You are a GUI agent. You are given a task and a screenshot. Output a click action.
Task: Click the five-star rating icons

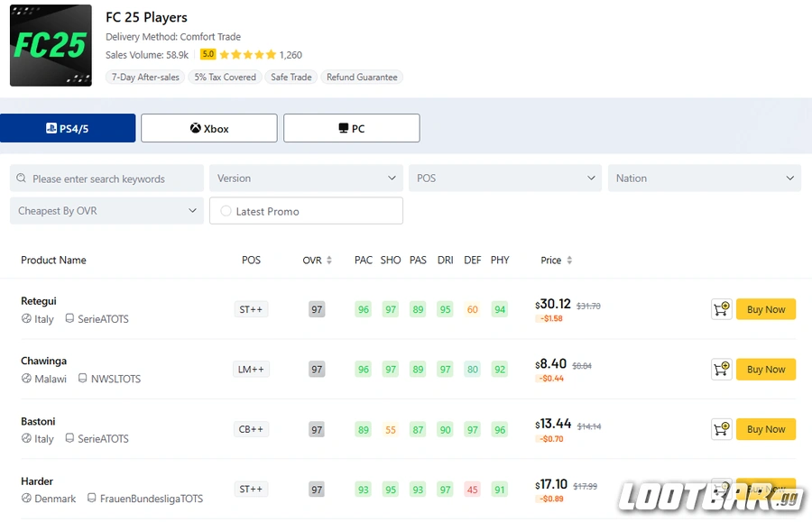click(247, 55)
